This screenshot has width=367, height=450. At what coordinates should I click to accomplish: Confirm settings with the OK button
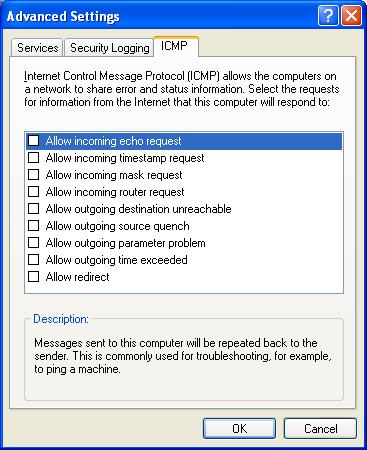(x=239, y=428)
